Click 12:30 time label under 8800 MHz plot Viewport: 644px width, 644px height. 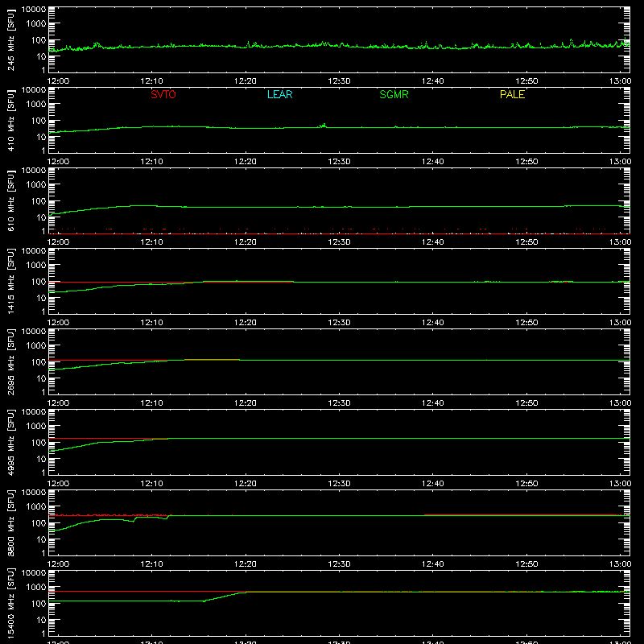tap(339, 564)
